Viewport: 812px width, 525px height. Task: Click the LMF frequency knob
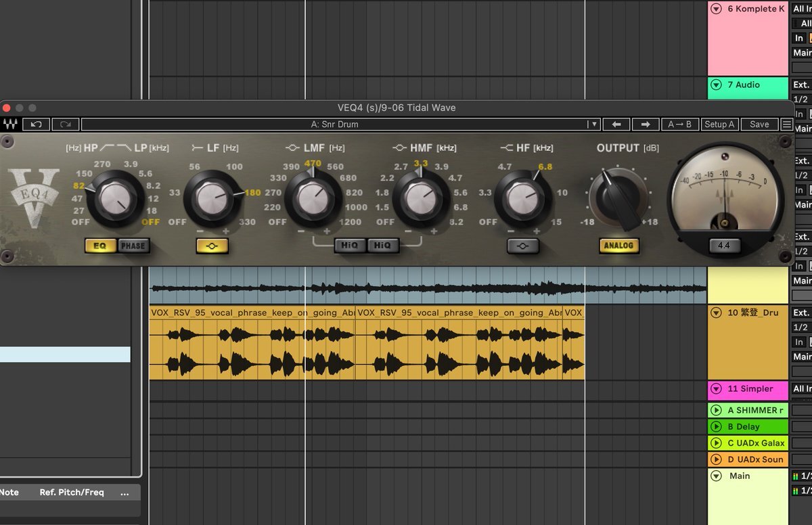pyautogui.click(x=313, y=198)
